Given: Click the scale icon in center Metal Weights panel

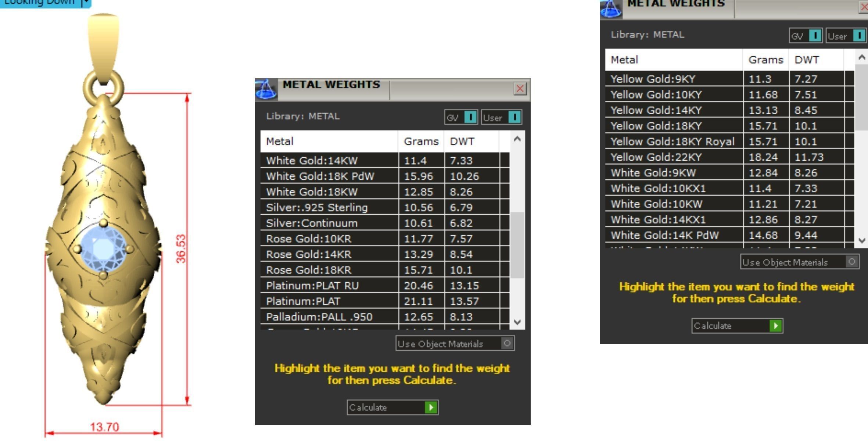Looking at the screenshot, I should coord(266,90).
